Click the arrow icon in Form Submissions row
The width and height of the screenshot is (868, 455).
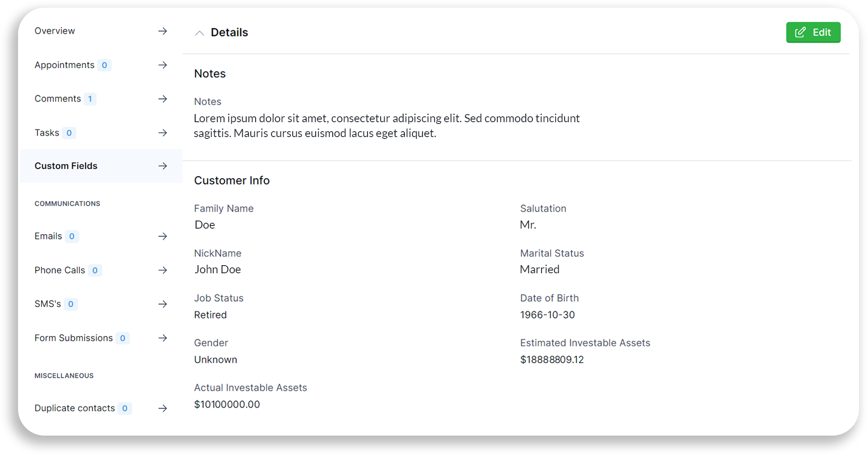point(163,338)
